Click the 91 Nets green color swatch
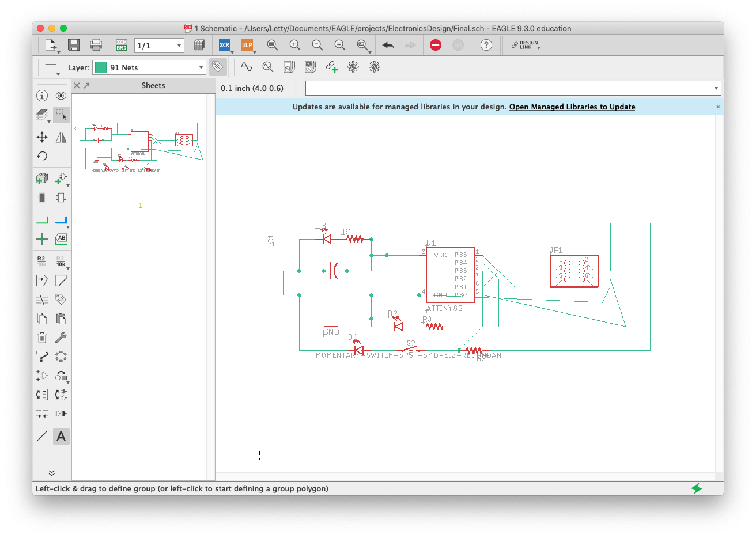Screen dimensions: 756x538 coord(101,67)
